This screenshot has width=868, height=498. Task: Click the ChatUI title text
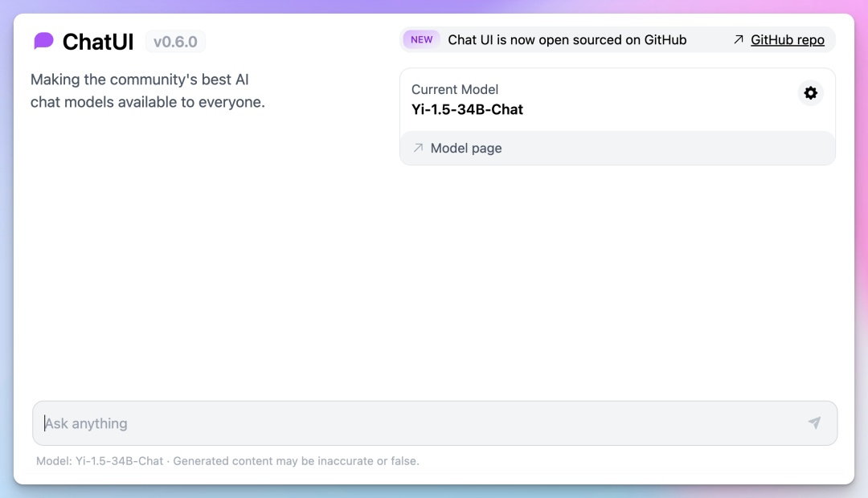pyautogui.click(x=98, y=42)
